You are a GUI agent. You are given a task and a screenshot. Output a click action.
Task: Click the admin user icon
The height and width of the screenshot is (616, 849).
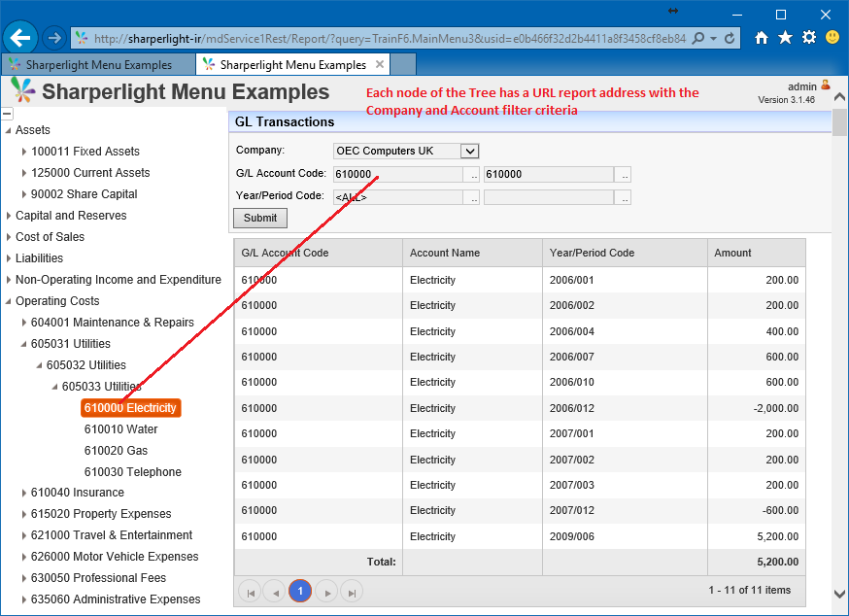[826, 86]
